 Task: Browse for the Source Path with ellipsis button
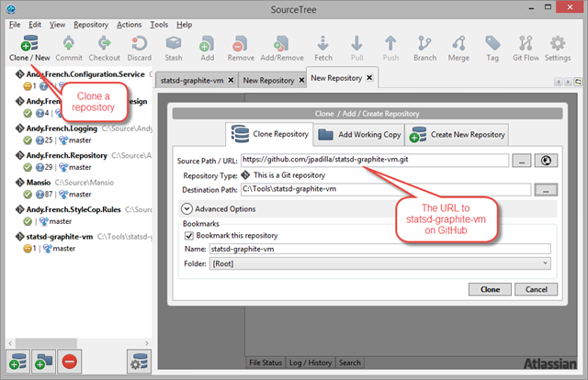tap(522, 161)
